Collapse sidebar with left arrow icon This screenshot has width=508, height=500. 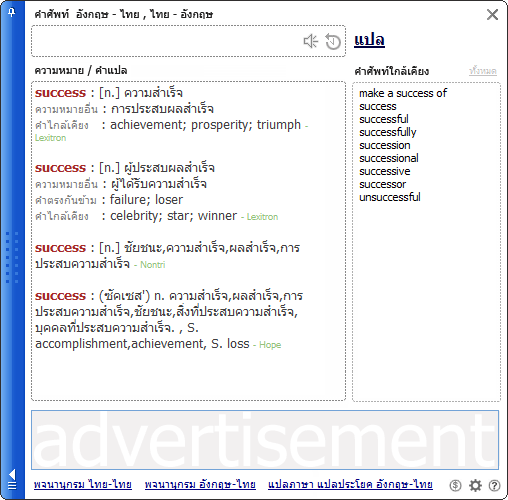[12, 474]
